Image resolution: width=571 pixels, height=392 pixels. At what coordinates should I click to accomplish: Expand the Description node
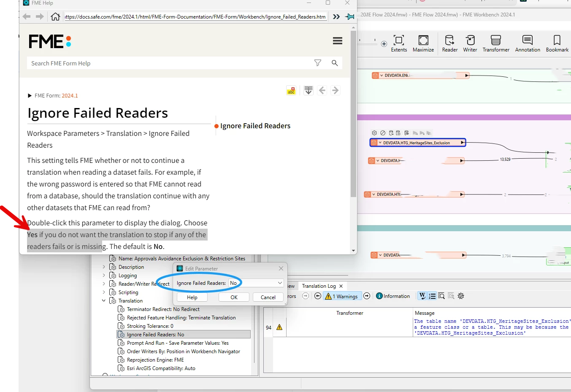104,267
